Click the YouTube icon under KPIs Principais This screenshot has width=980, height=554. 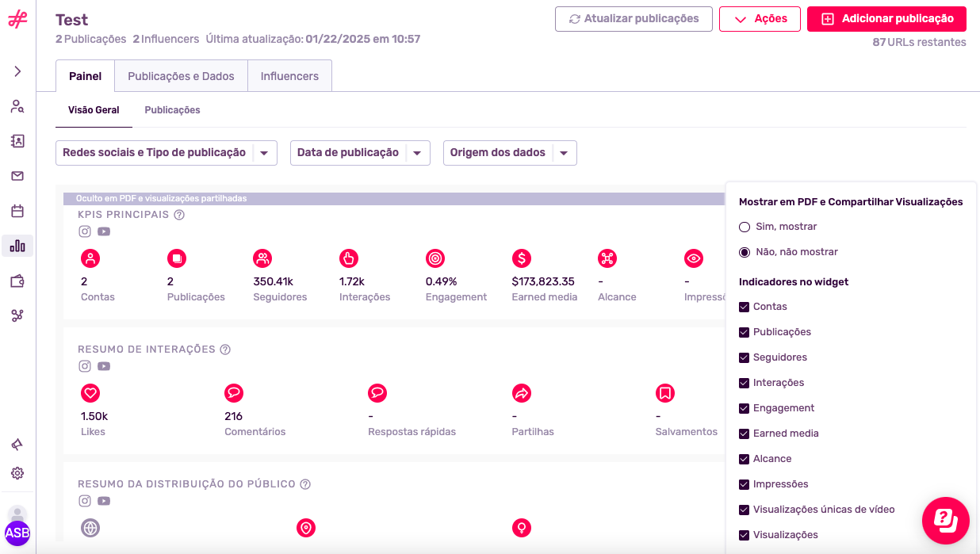coord(104,231)
